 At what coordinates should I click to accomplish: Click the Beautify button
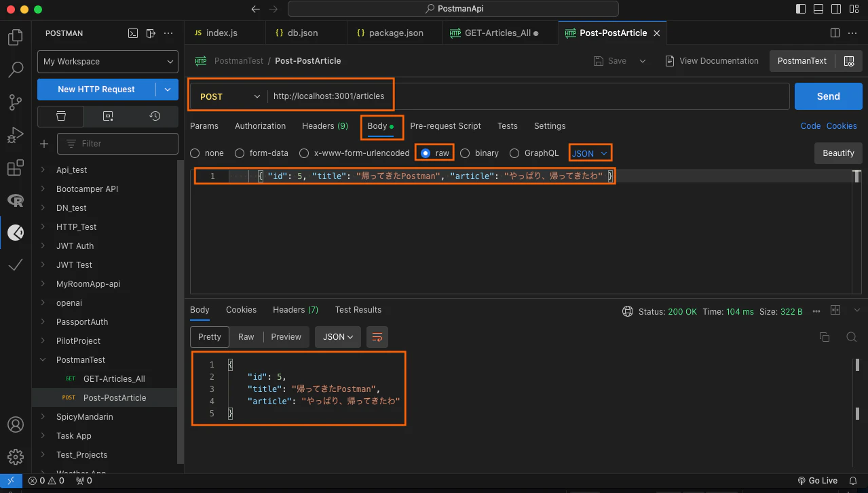click(838, 153)
